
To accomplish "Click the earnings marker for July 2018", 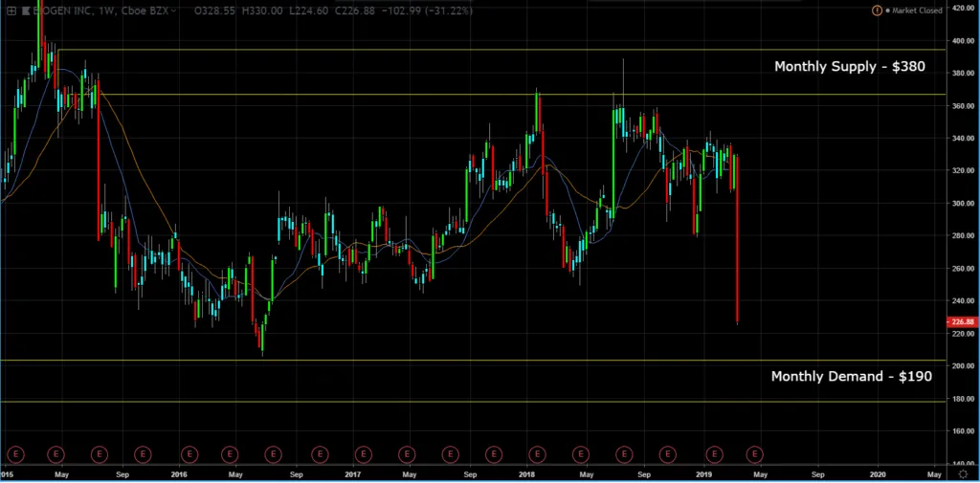I will tap(624, 453).
